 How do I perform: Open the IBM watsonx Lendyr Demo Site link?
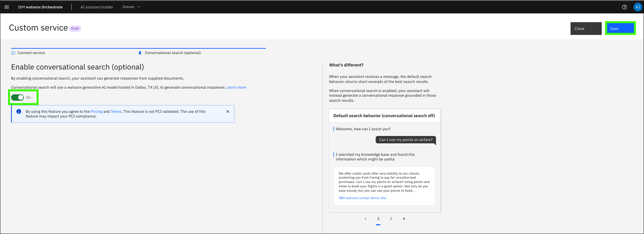[x=362, y=198]
